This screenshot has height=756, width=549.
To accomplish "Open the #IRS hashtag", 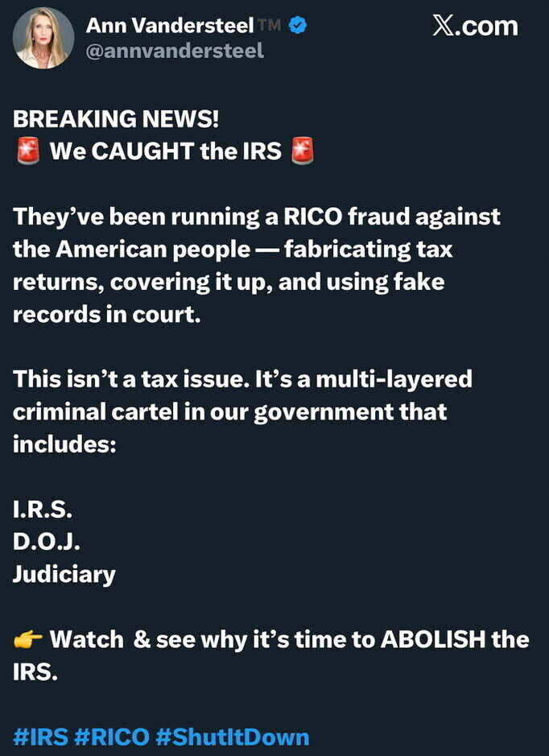I will click(x=41, y=737).
